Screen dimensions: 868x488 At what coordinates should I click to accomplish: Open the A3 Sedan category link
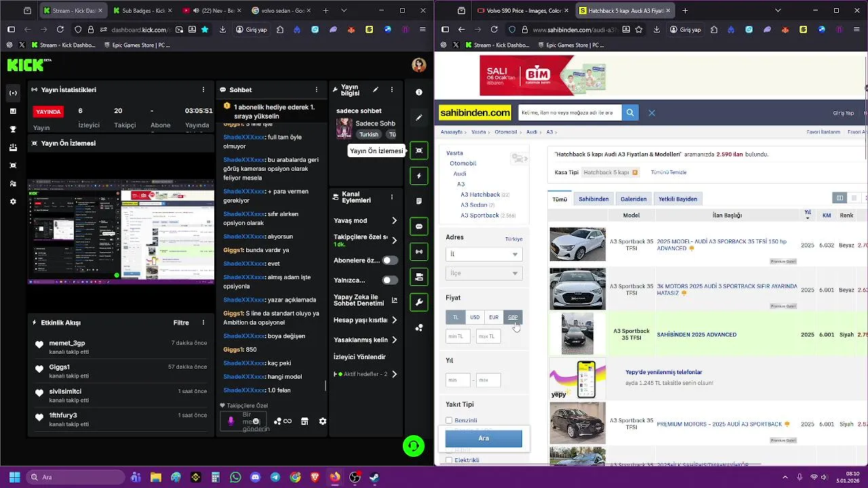point(474,205)
